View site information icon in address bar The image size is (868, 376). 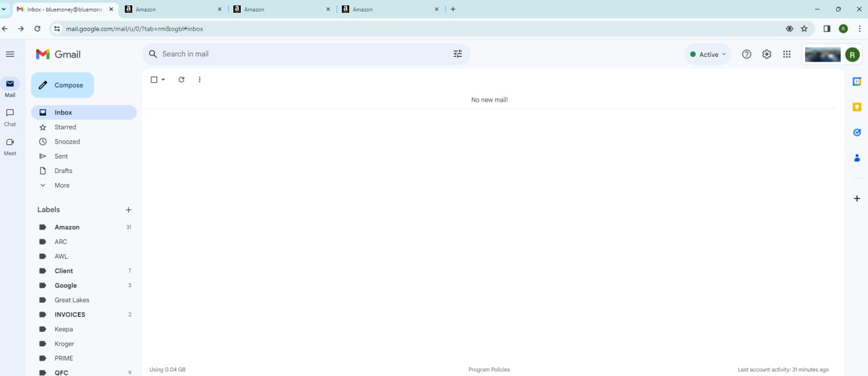click(x=57, y=28)
